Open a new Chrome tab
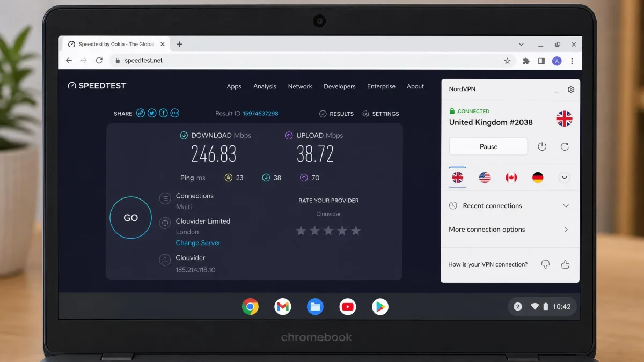This screenshot has height=362, width=644. pos(179,45)
